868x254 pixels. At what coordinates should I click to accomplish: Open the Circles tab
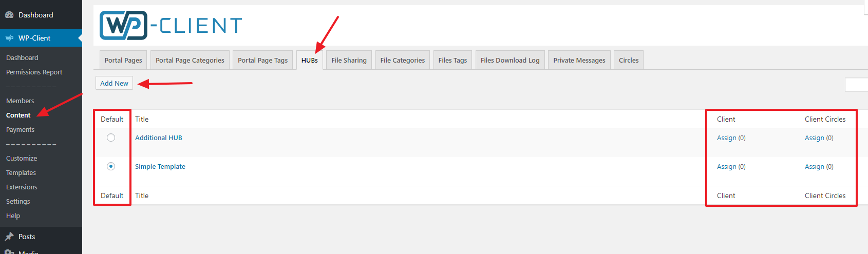pyautogui.click(x=629, y=60)
